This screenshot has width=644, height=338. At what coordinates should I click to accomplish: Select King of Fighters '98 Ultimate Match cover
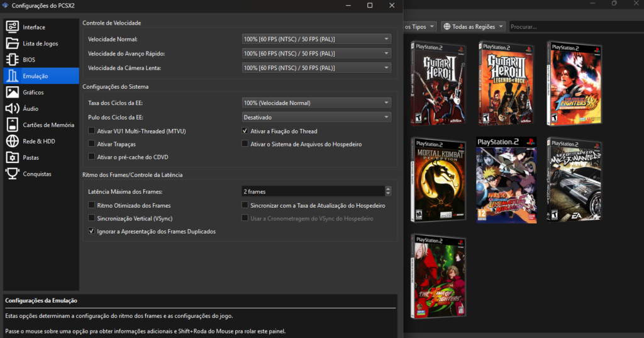click(574, 83)
